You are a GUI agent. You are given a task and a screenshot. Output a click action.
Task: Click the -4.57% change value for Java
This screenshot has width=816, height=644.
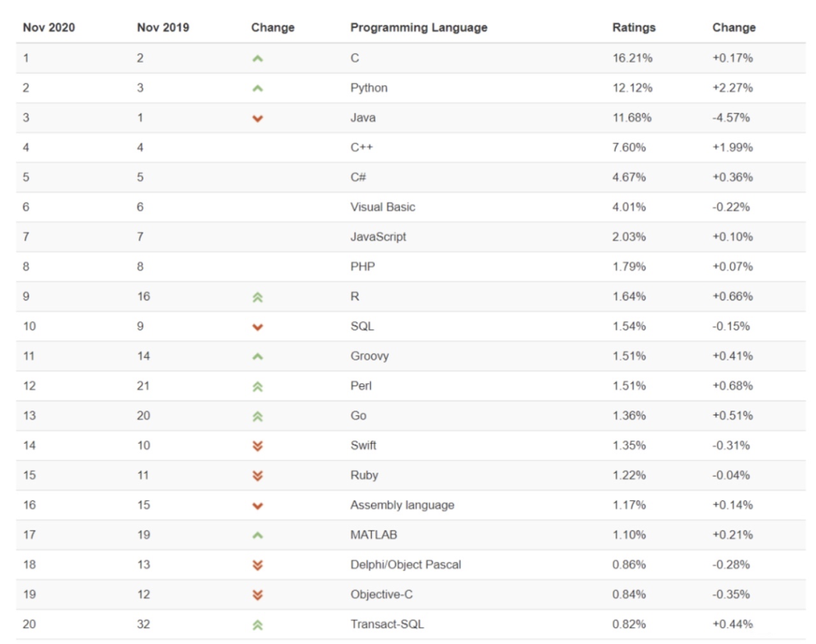click(x=731, y=118)
